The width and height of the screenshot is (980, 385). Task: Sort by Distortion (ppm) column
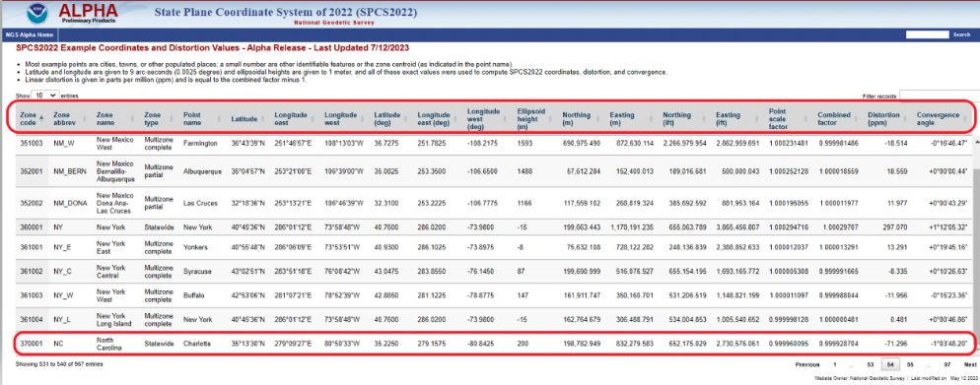click(x=887, y=118)
